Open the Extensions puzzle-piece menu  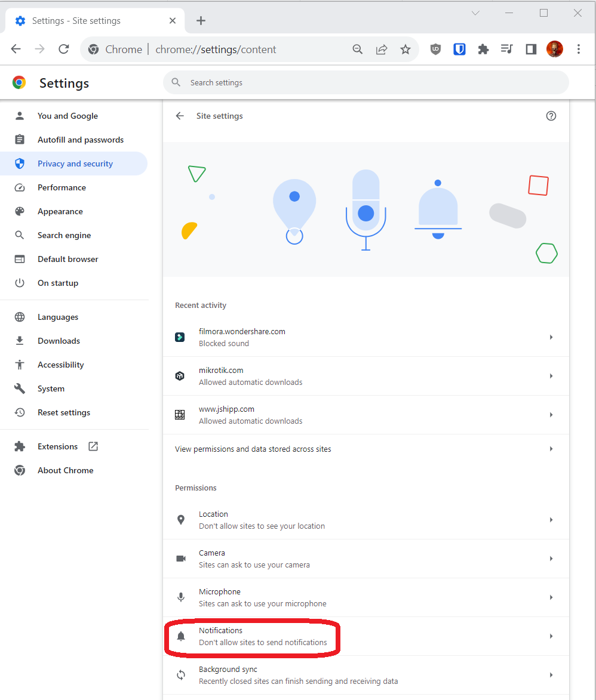tap(483, 49)
